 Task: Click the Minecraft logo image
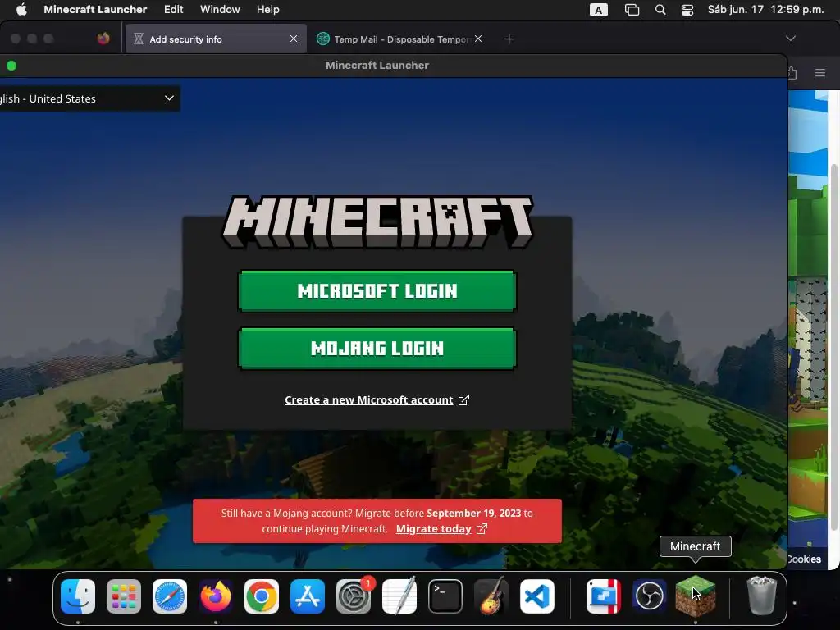[x=377, y=221]
